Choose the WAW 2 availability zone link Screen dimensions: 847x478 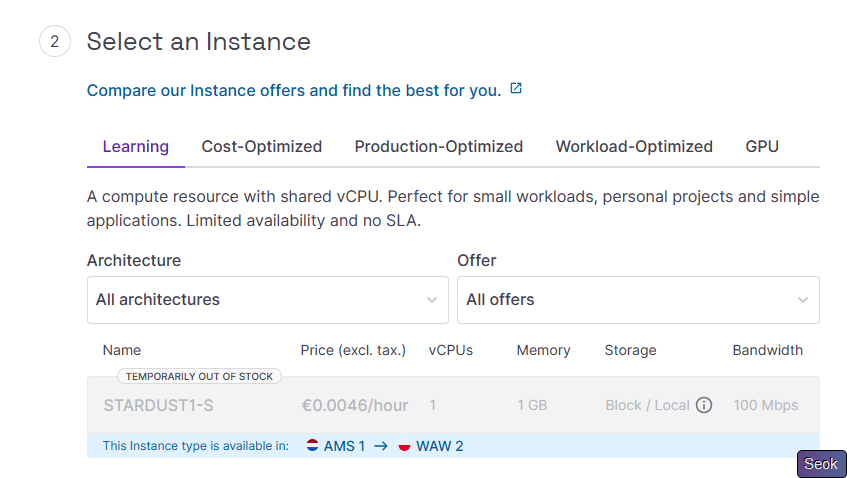click(x=439, y=446)
